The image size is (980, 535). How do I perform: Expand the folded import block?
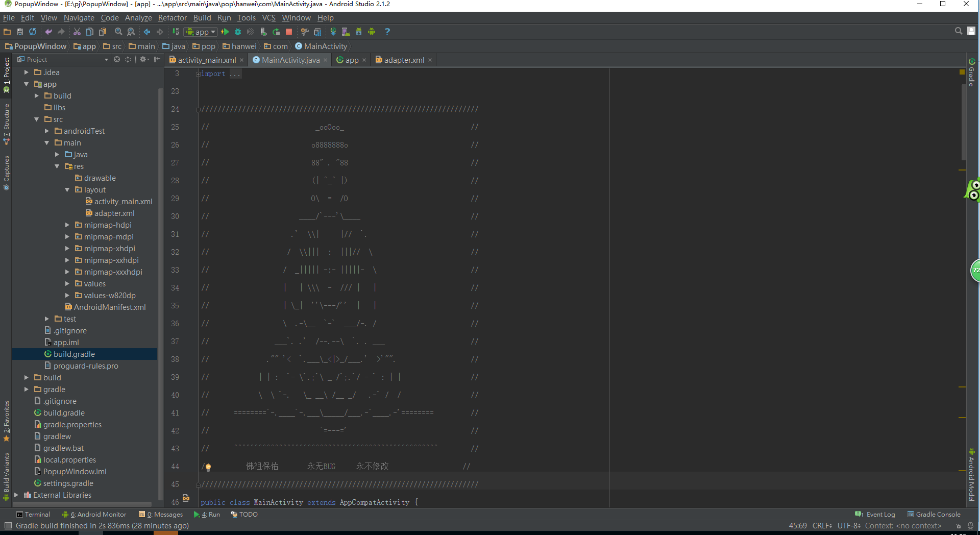(198, 74)
